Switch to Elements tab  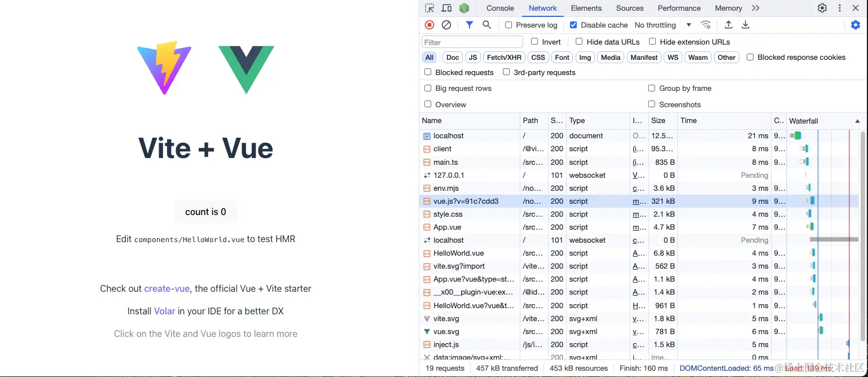click(x=586, y=8)
